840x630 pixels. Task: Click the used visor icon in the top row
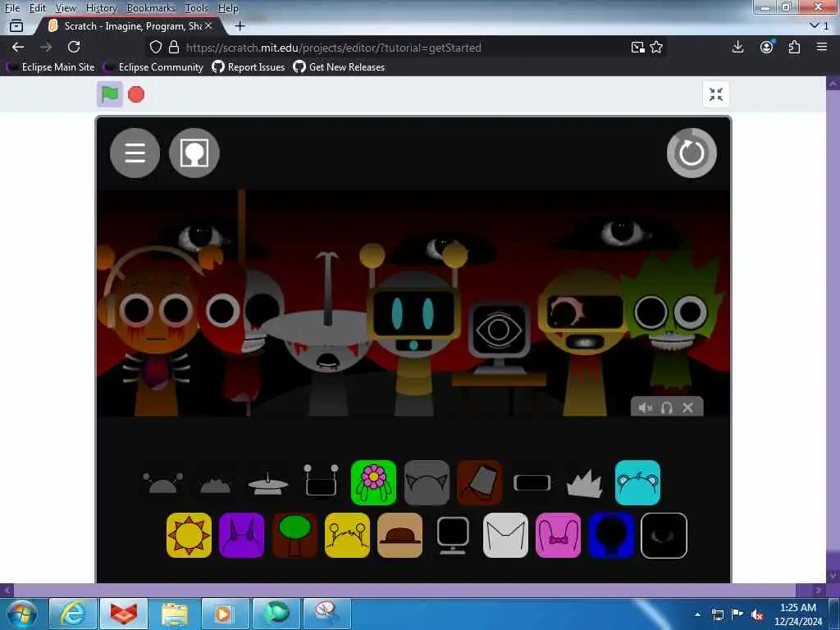[532, 482]
